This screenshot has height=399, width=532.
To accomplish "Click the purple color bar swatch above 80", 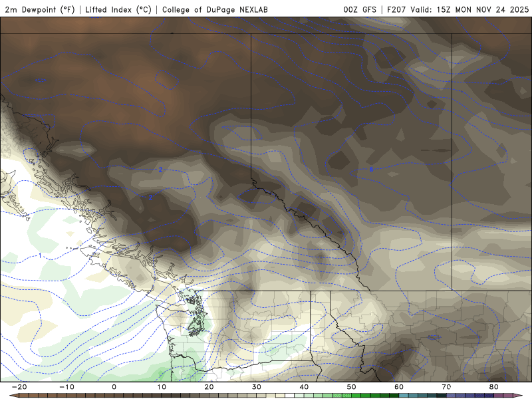I will 499,396.
